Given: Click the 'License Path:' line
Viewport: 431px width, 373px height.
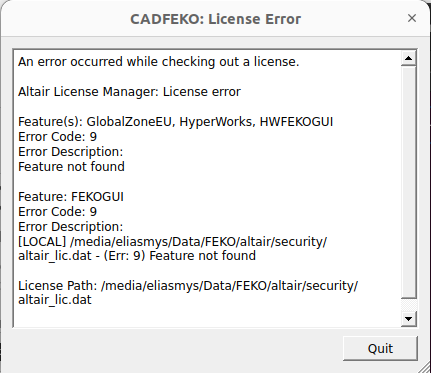Looking at the screenshot, I should [188, 286].
